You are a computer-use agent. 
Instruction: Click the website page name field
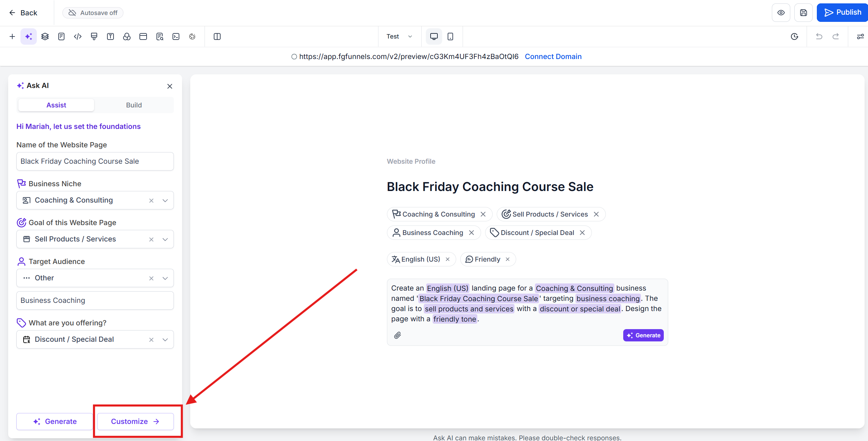(95, 161)
